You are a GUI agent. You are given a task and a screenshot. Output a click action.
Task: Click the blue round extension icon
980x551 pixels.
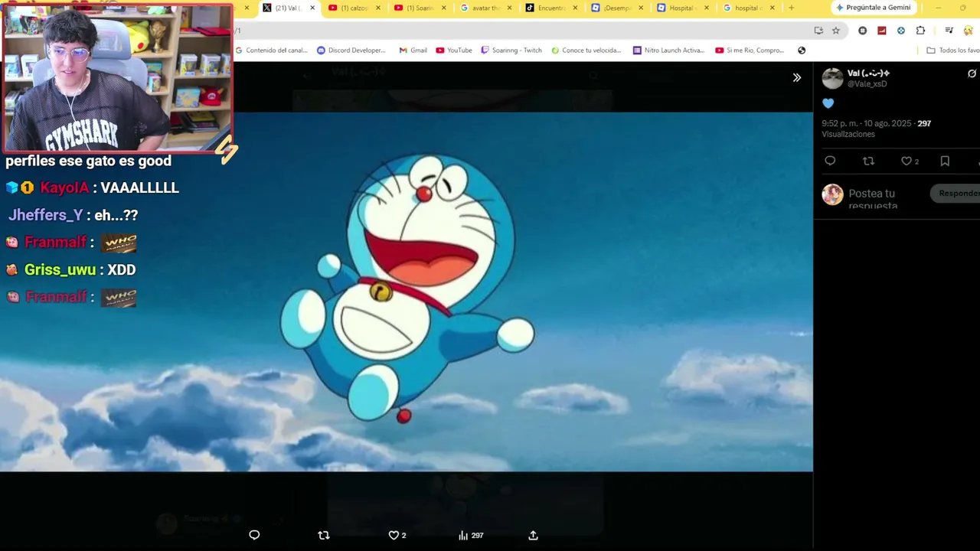(x=901, y=31)
